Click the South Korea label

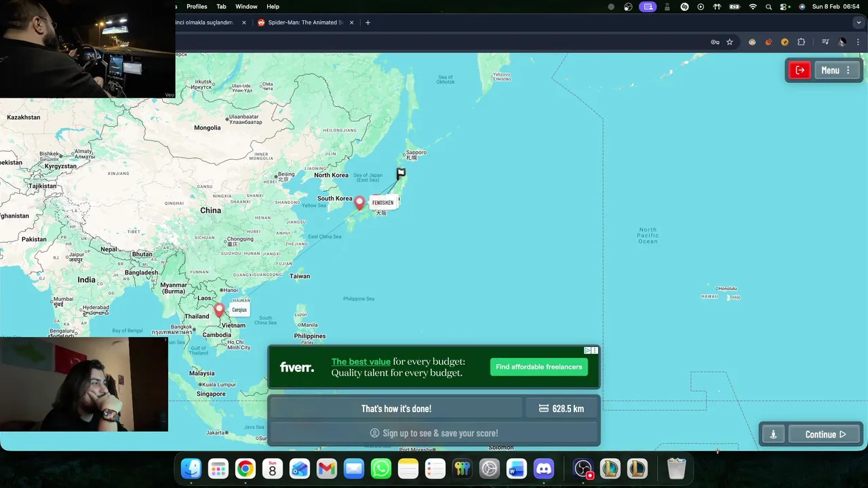pos(335,199)
